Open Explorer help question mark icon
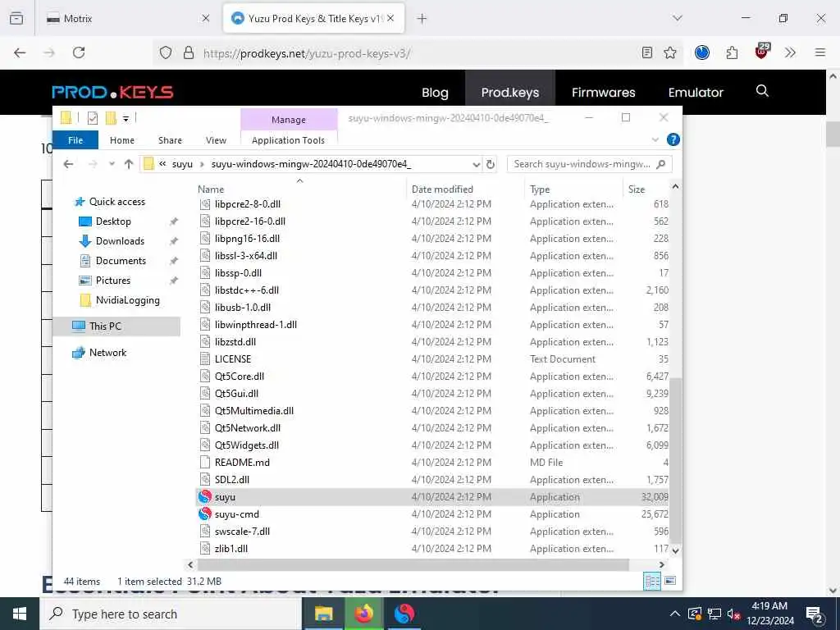The height and width of the screenshot is (630, 840). pyautogui.click(x=673, y=139)
